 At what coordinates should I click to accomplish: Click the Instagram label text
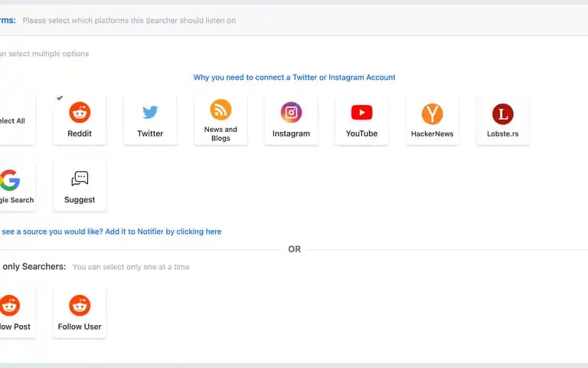click(x=291, y=133)
